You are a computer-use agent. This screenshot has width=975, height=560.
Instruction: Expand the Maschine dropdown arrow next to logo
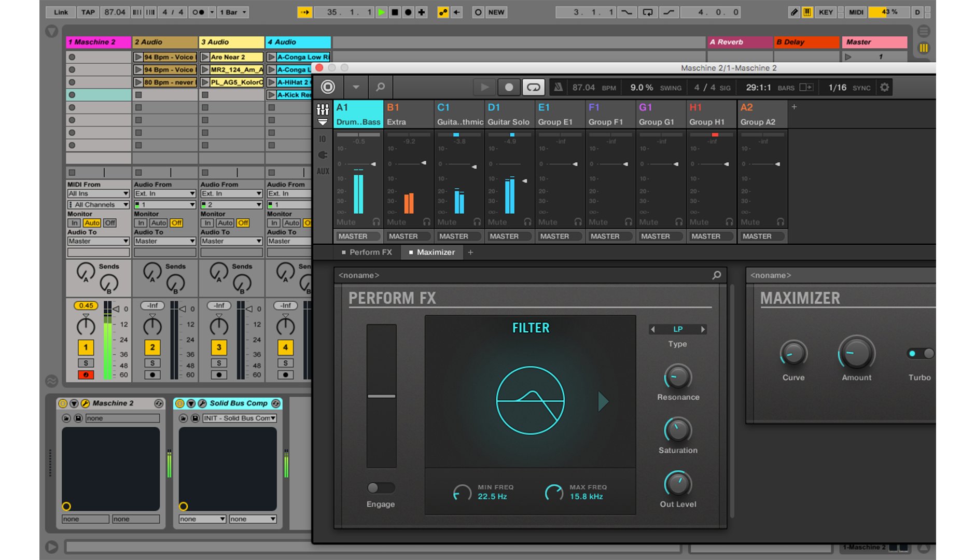tap(356, 87)
